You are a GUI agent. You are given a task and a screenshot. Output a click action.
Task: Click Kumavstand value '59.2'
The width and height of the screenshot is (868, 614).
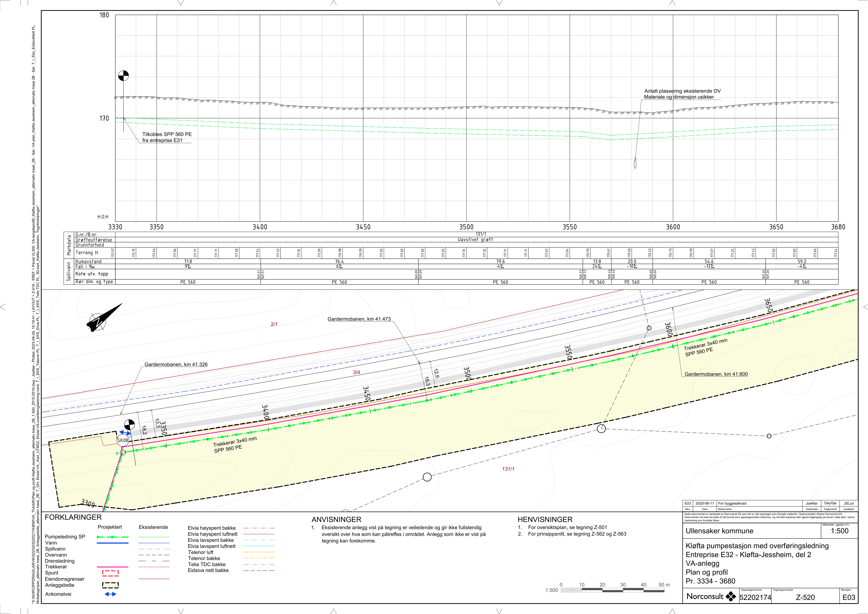pyautogui.click(x=801, y=261)
